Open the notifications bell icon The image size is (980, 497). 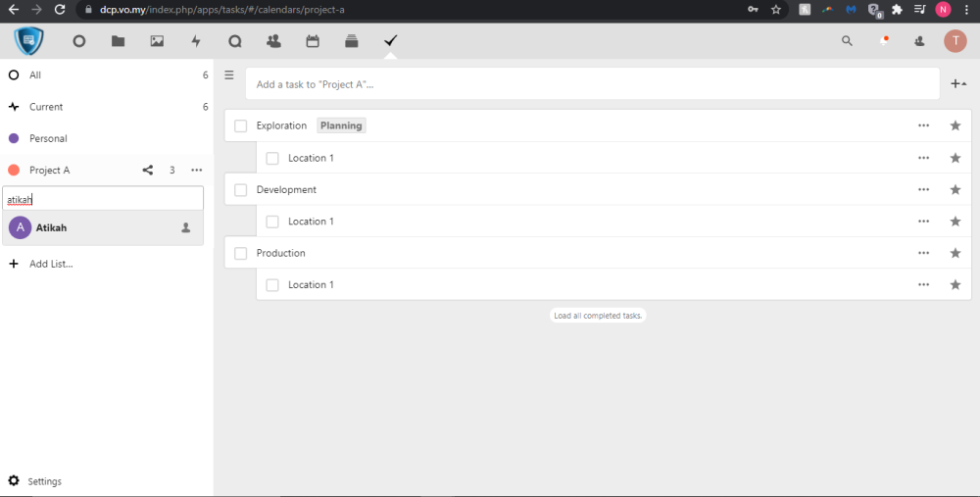(x=884, y=41)
